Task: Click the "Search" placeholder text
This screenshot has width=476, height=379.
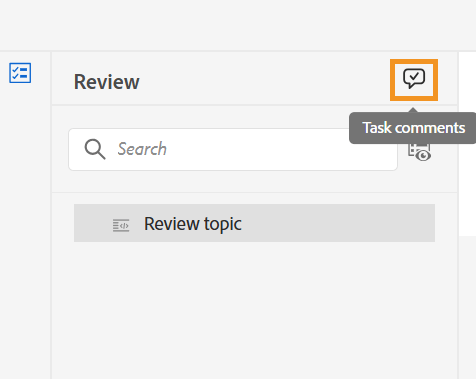Action: pyautogui.click(x=142, y=149)
